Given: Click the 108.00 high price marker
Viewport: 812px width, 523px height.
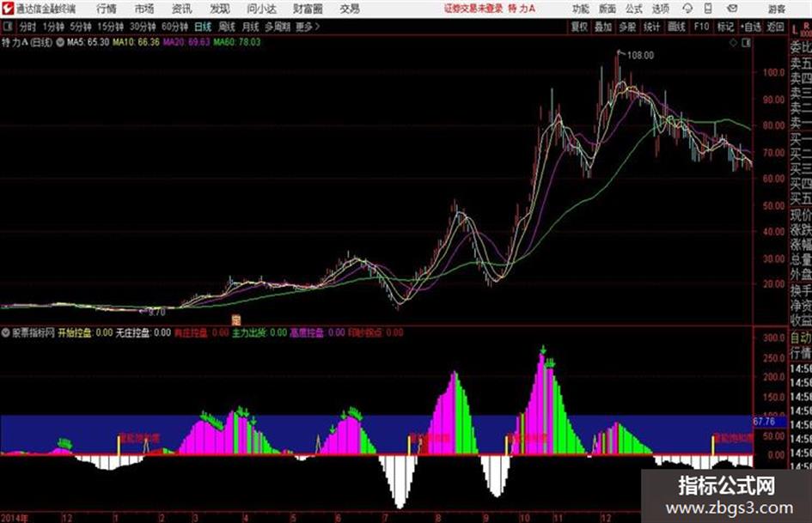Looking at the screenshot, I should pyautogui.click(x=640, y=56).
